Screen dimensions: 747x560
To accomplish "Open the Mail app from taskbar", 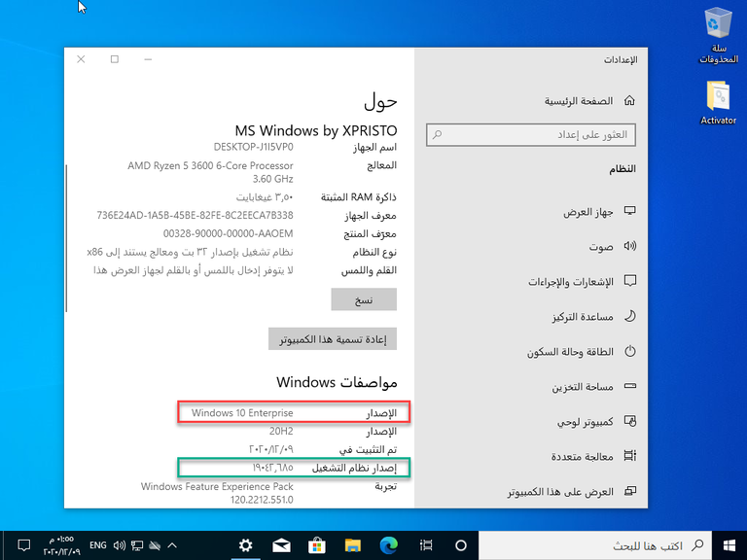I will tap(281, 545).
